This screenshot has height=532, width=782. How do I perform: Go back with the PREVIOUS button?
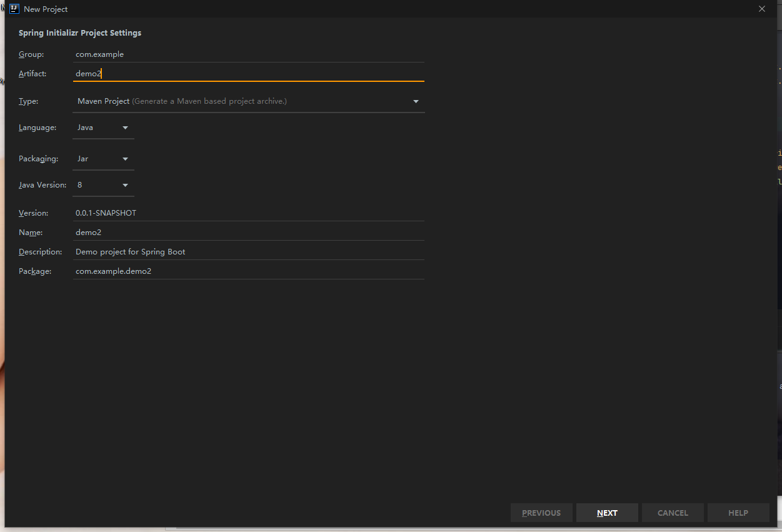click(x=541, y=513)
